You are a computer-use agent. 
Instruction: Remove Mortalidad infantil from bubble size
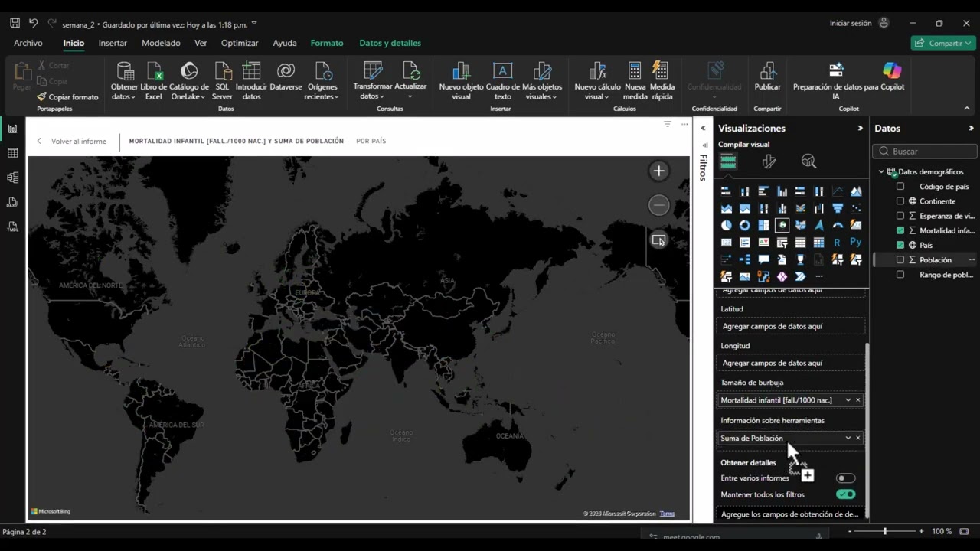pos(857,400)
